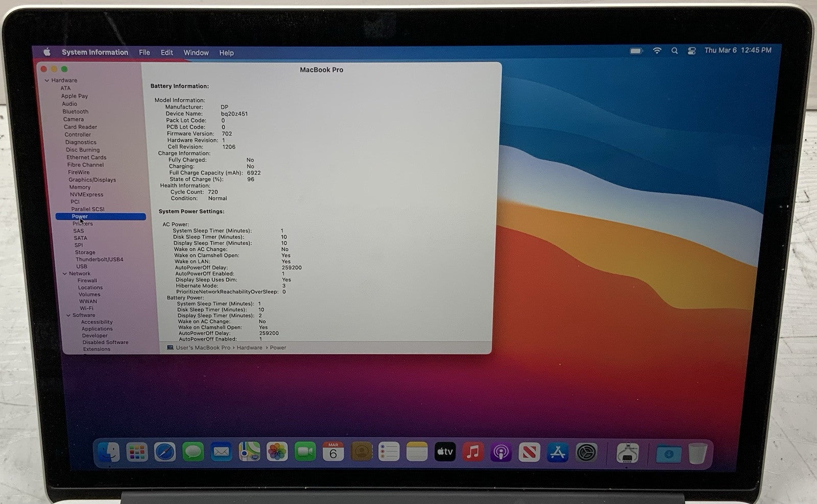The height and width of the screenshot is (504, 817).
Task: Select Storage in the sidebar
Action: coord(85,252)
